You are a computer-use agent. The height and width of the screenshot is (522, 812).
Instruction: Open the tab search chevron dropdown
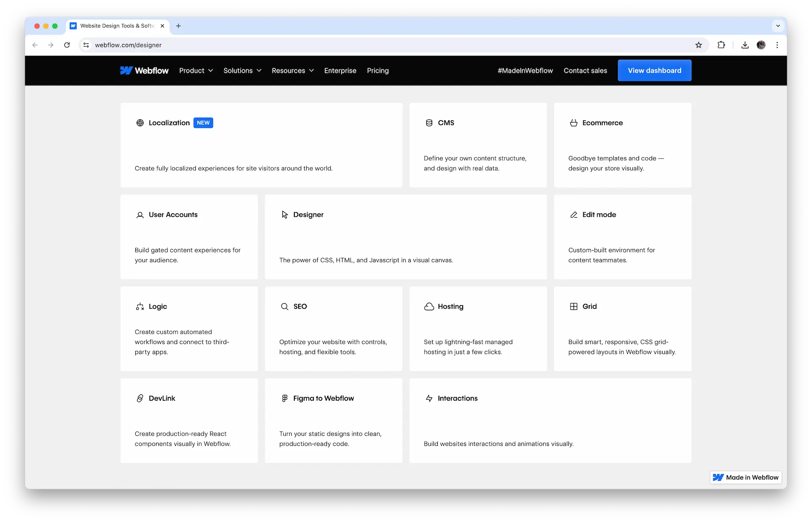pyautogui.click(x=778, y=26)
